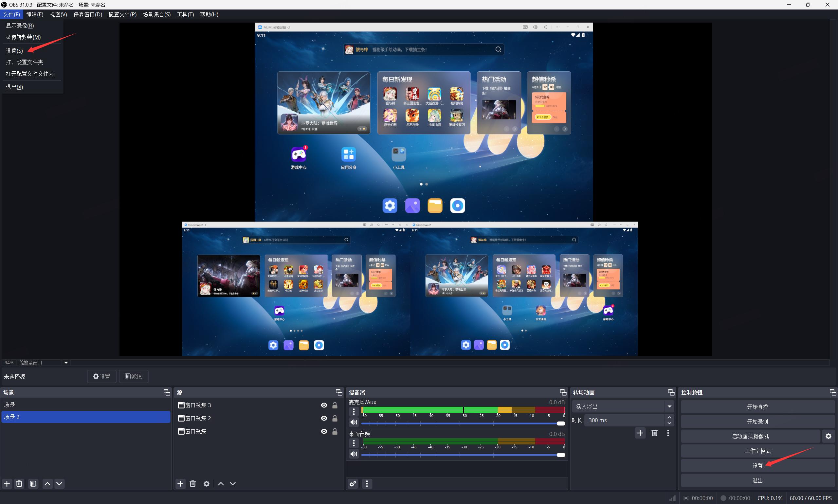This screenshot has width=838, height=504.
Task: Open 桌面音频 three-dot options menu
Action: tap(354, 443)
